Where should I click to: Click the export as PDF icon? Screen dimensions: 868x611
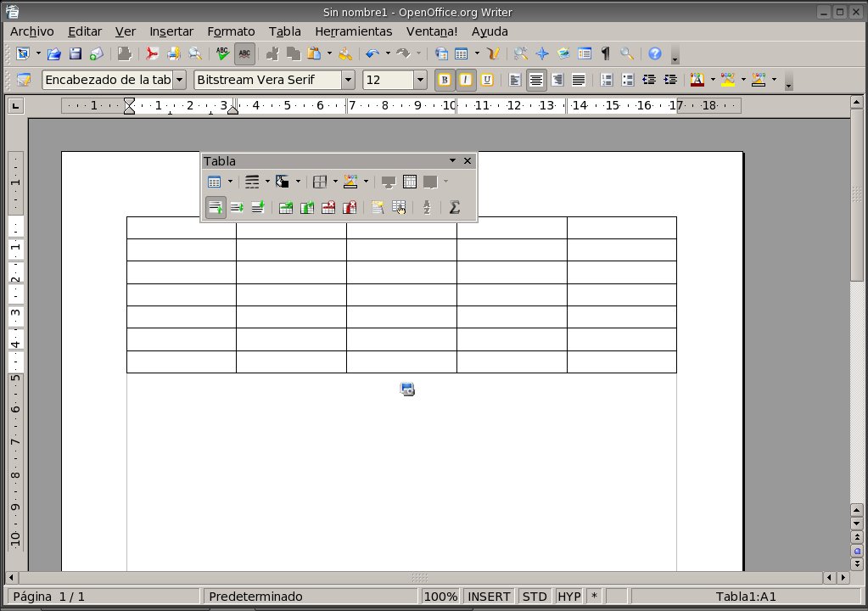(152, 53)
